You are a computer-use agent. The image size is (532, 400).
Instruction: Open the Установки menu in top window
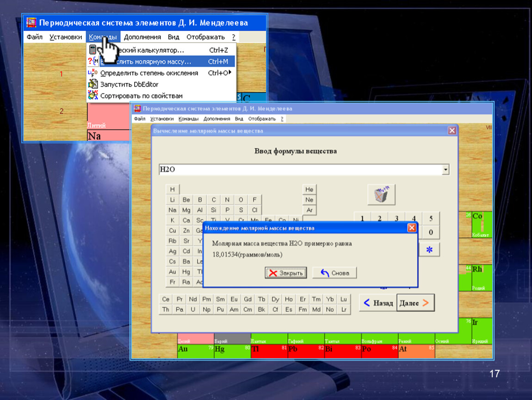point(66,37)
